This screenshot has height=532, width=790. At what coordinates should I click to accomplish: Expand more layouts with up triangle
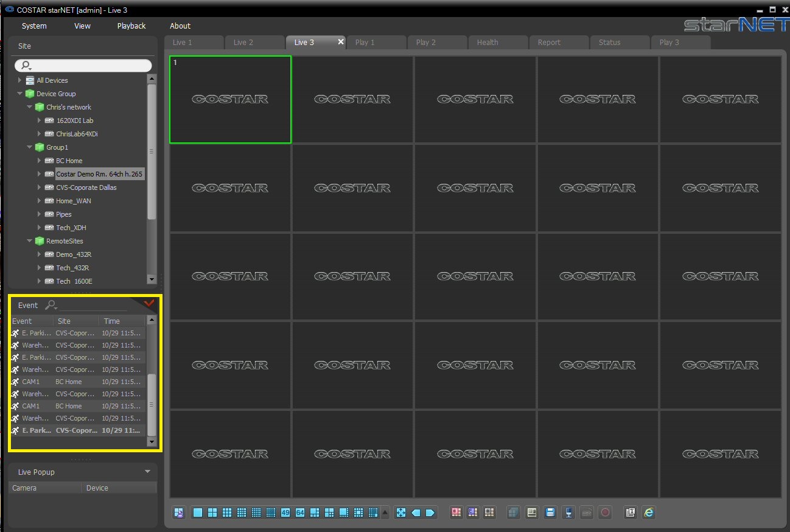click(x=385, y=513)
